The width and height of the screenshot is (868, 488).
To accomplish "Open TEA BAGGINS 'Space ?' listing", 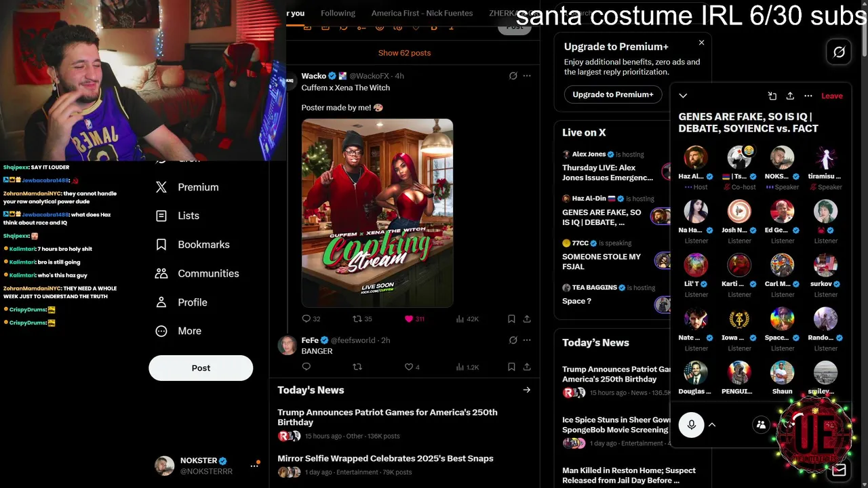I will coord(613,295).
